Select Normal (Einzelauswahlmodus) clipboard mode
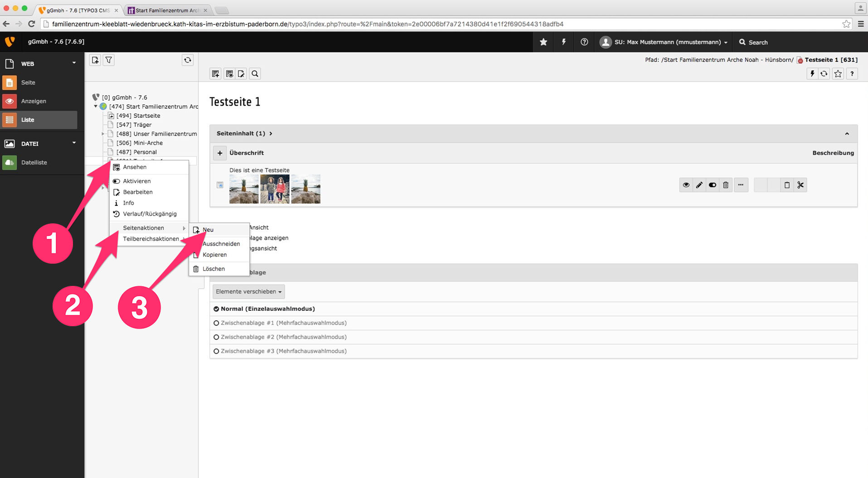The height and width of the screenshot is (478, 868). [216, 309]
